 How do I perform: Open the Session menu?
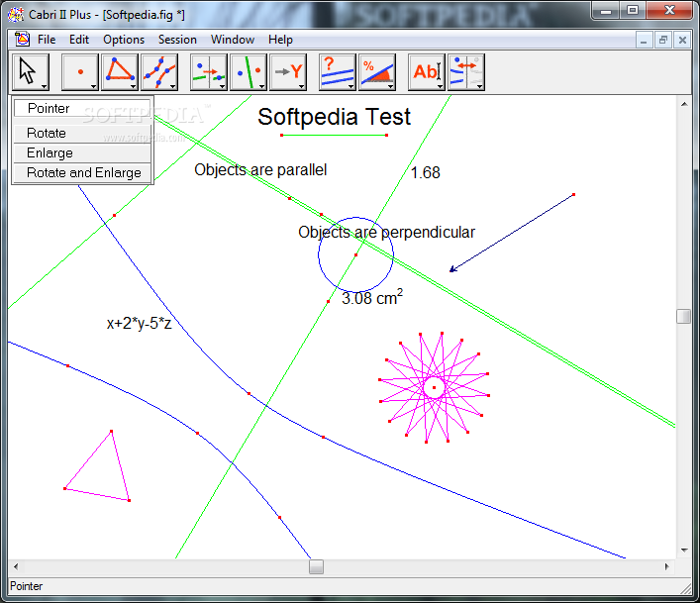[177, 40]
